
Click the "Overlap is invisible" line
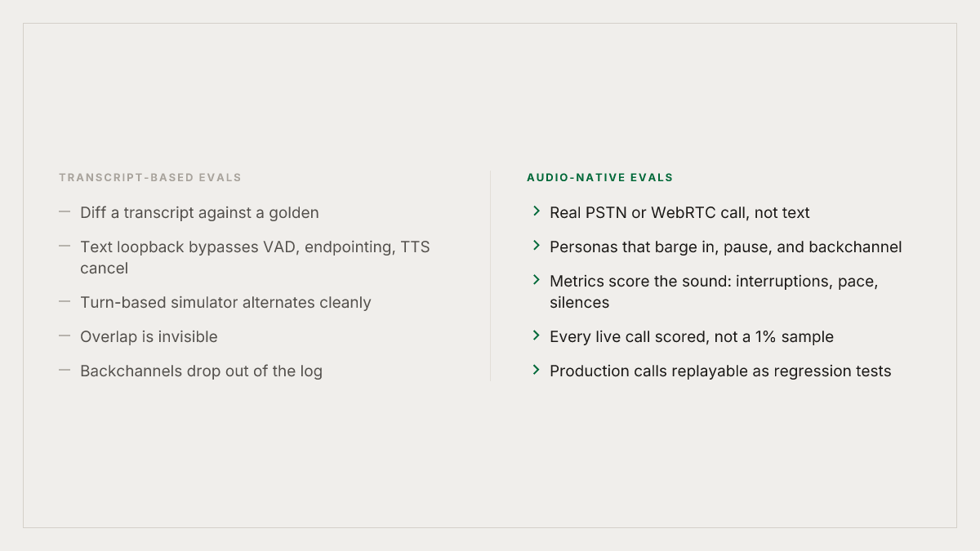tap(149, 337)
